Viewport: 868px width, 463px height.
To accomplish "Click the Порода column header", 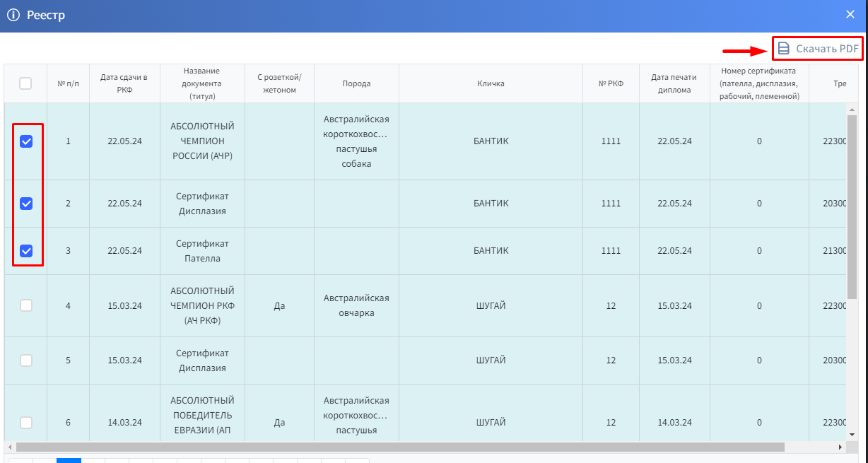I will pyautogui.click(x=356, y=83).
